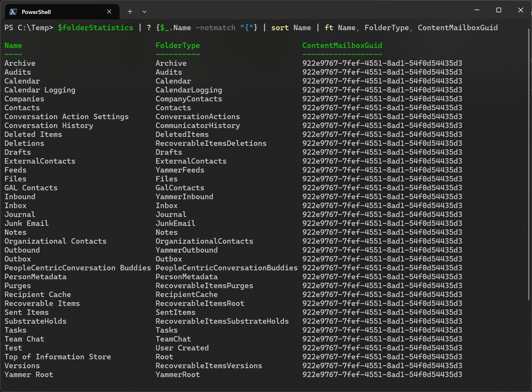Screen dimensions: 532x392
Task: Click 'PeopleCentricConversation Buddies' name entry
Action: point(78,268)
